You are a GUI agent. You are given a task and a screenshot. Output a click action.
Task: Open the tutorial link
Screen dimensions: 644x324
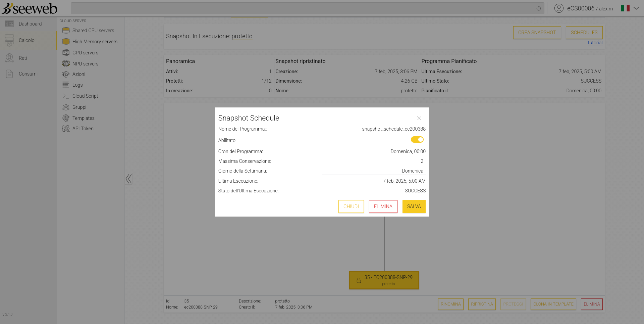tap(595, 43)
